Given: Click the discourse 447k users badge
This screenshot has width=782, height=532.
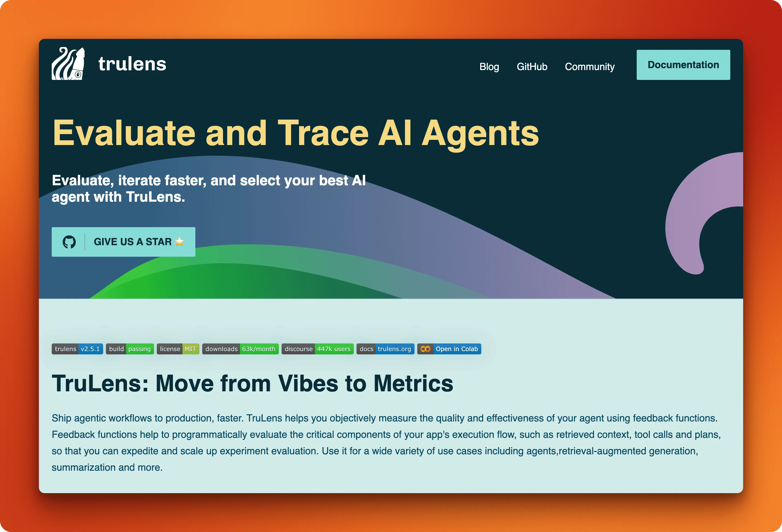Looking at the screenshot, I should [317, 349].
